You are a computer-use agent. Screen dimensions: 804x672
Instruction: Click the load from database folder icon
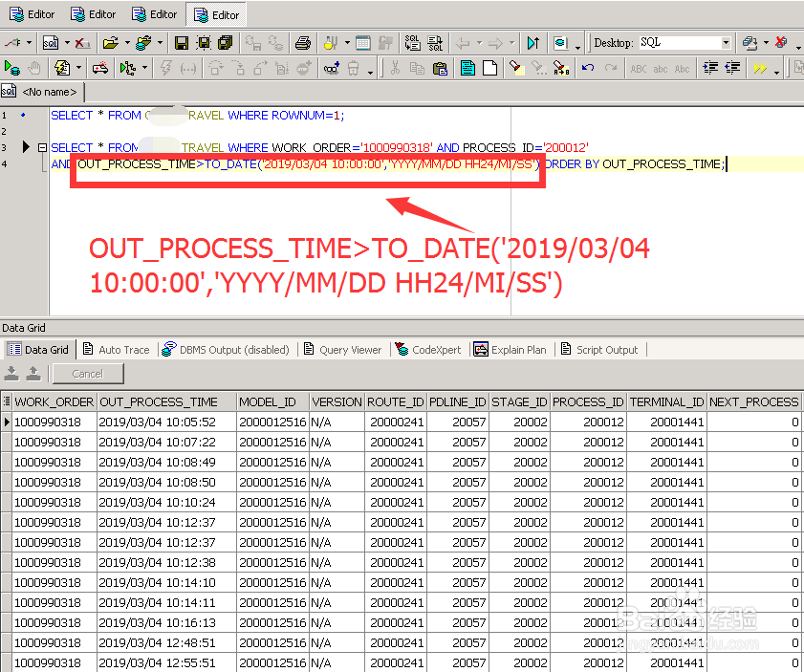click(143, 43)
